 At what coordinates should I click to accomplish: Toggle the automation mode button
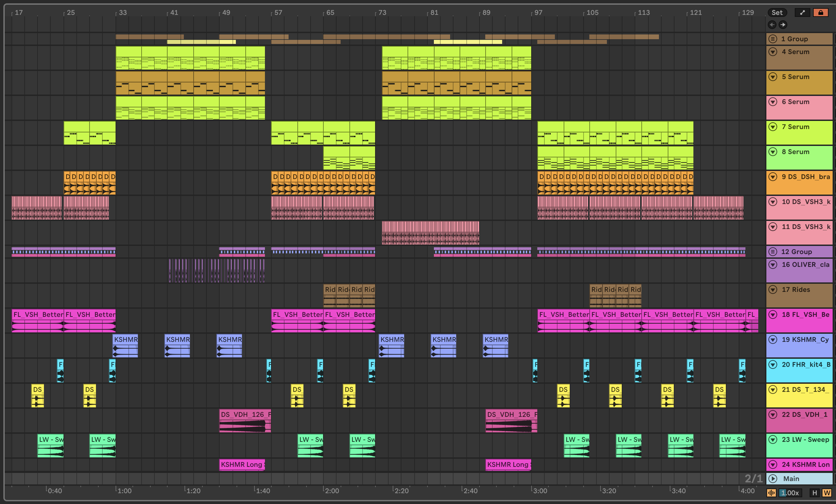(x=802, y=12)
